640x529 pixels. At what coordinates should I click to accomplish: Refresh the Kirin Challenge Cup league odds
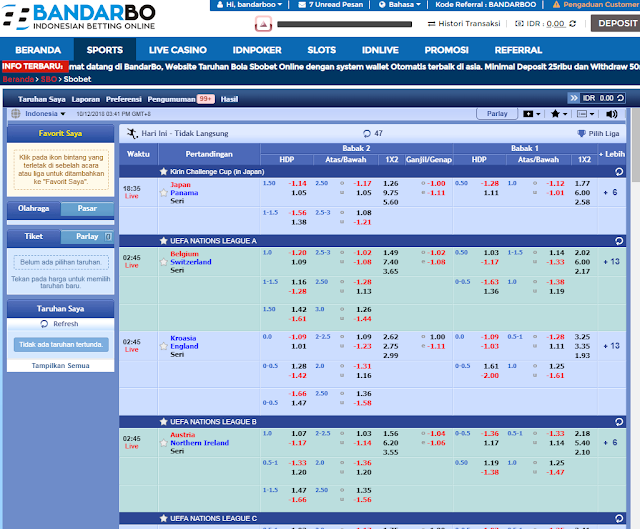tap(619, 172)
